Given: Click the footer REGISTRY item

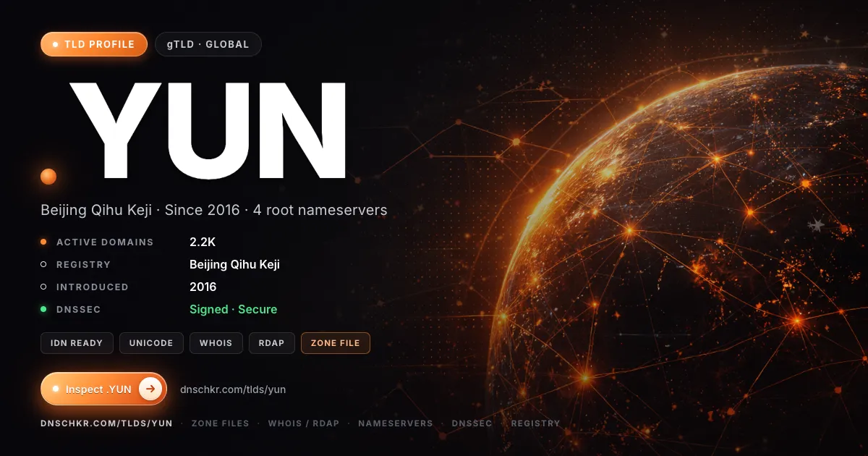Looking at the screenshot, I should (x=536, y=423).
